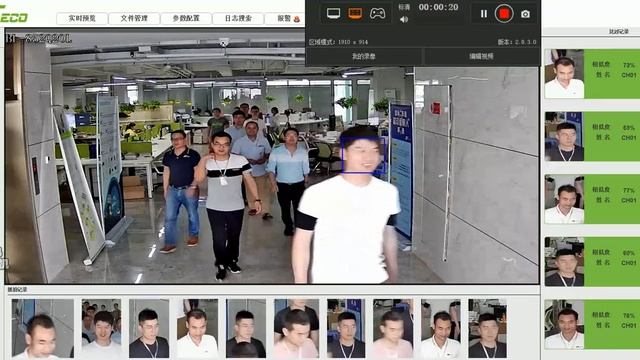
Task: Open the 实时预览 tab
Action: tap(82, 18)
